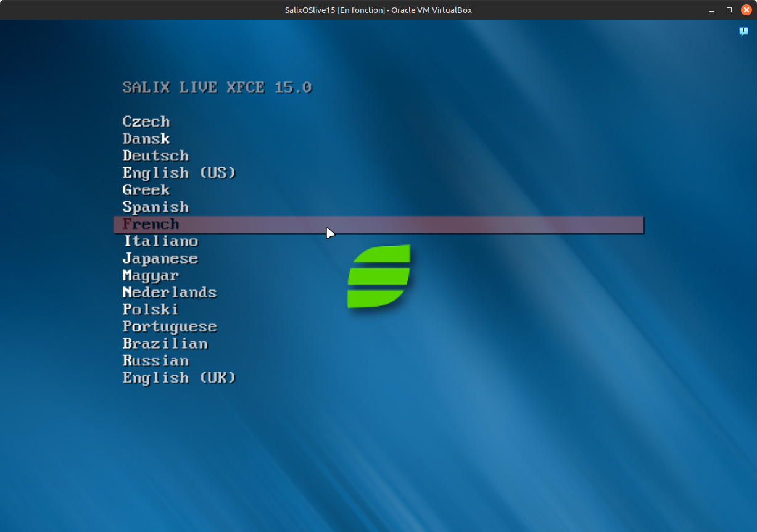Select Brazilian language entry
This screenshot has width=757, height=532.
point(165,344)
